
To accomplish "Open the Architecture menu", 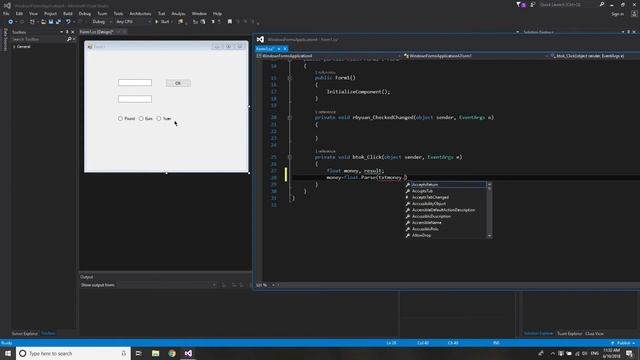I will pos(140,13).
